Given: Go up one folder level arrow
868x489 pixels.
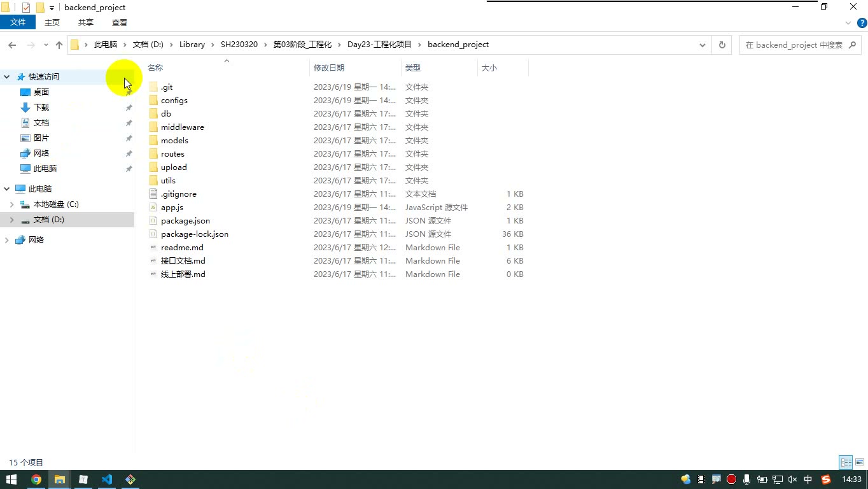Looking at the screenshot, I should [x=59, y=45].
